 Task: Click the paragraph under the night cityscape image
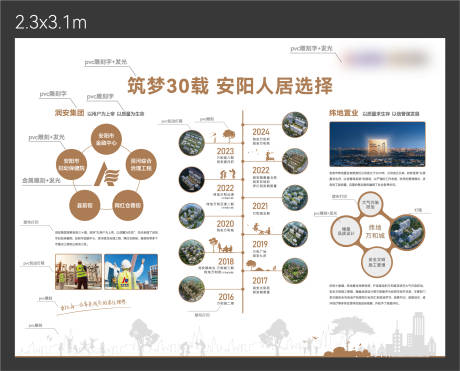click(x=377, y=179)
